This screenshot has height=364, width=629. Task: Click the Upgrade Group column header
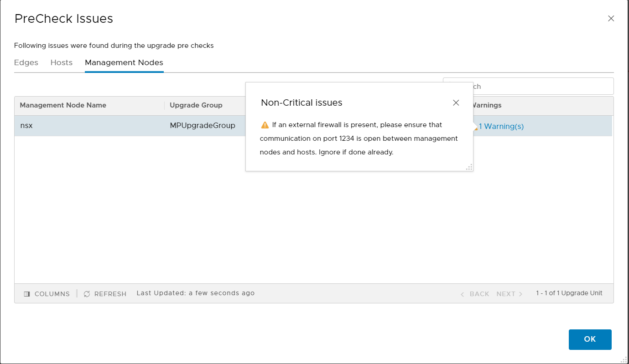tap(196, 105)
